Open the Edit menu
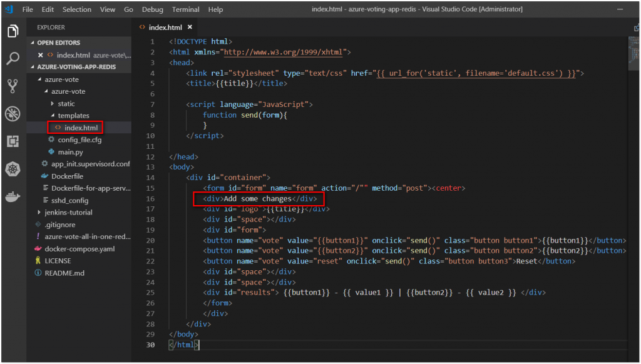This screenshot has height=364, width=641. tap(48, 9)
